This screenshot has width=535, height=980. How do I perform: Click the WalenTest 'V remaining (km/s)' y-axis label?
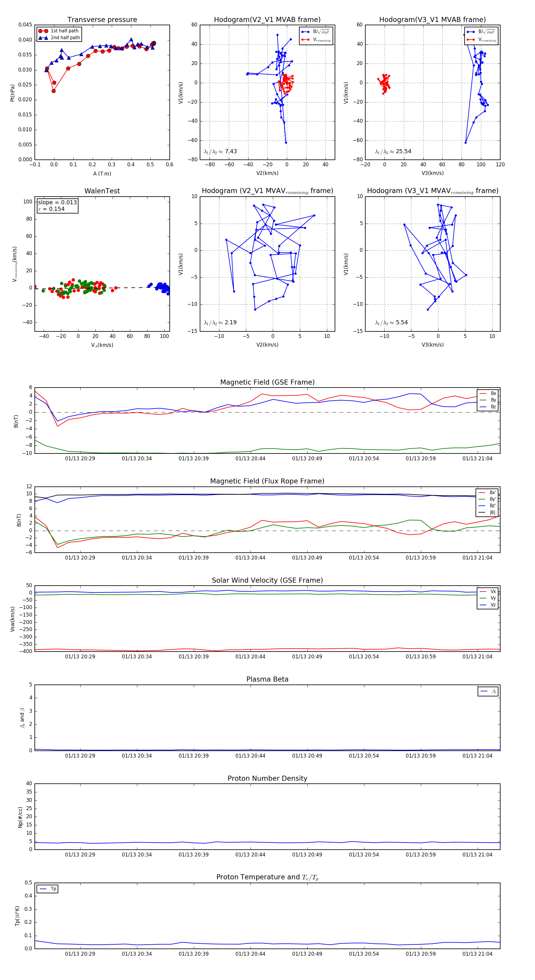[x=15, y=264]
